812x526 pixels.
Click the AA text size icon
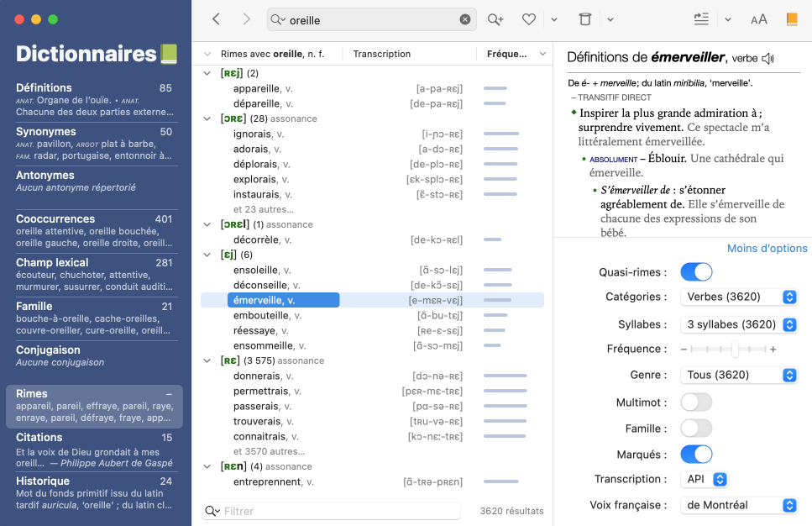[759, 19]
